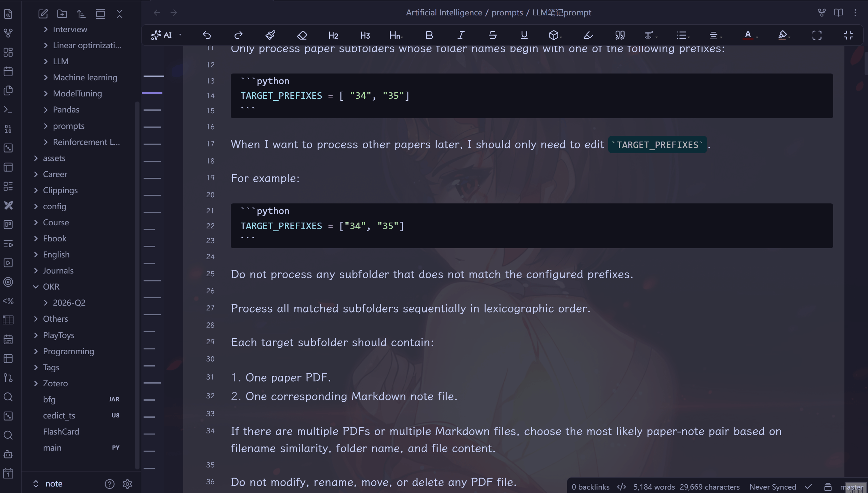
Task: Open the graph view from the left ribbon
Action: tap(8, 33)
